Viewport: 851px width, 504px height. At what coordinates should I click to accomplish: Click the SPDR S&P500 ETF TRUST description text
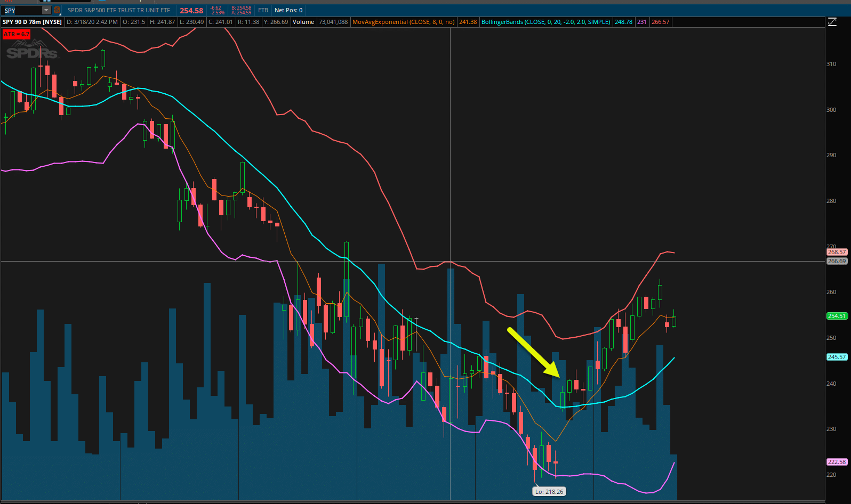pos(119,10)
